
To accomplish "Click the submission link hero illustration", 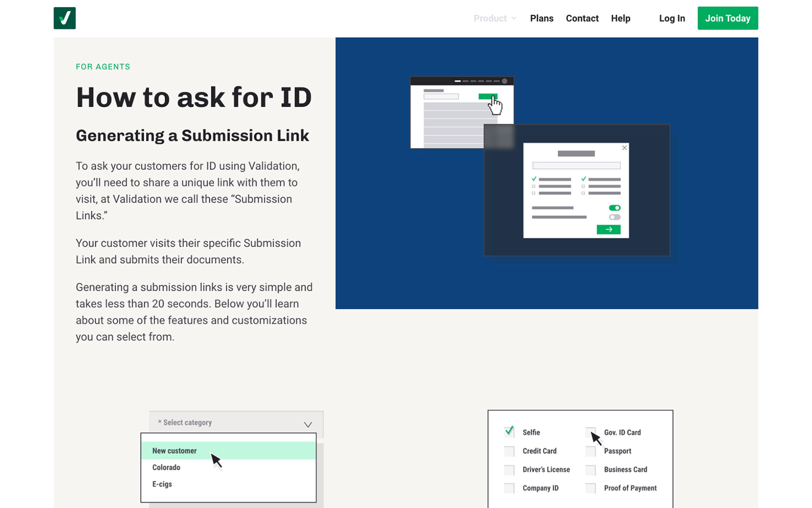I will coord(546,173).
